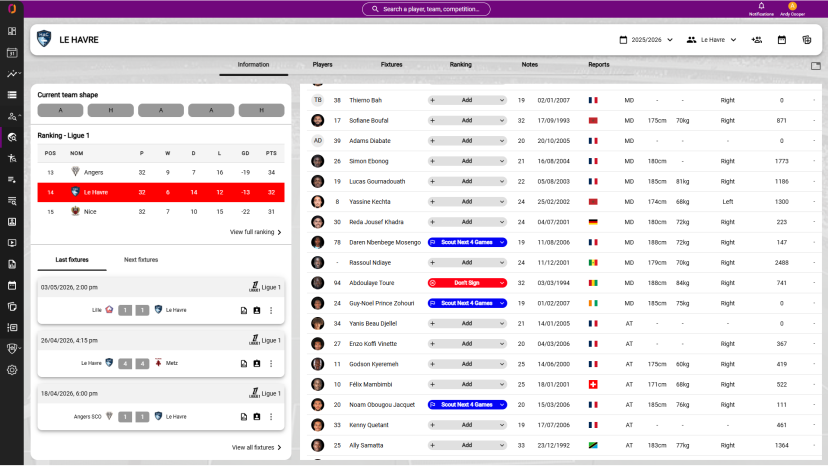828x466 pixels.
Task: Open Abdoulaye Toure's Don't Sign status dropdown
Action: click(x=467, y=283)
